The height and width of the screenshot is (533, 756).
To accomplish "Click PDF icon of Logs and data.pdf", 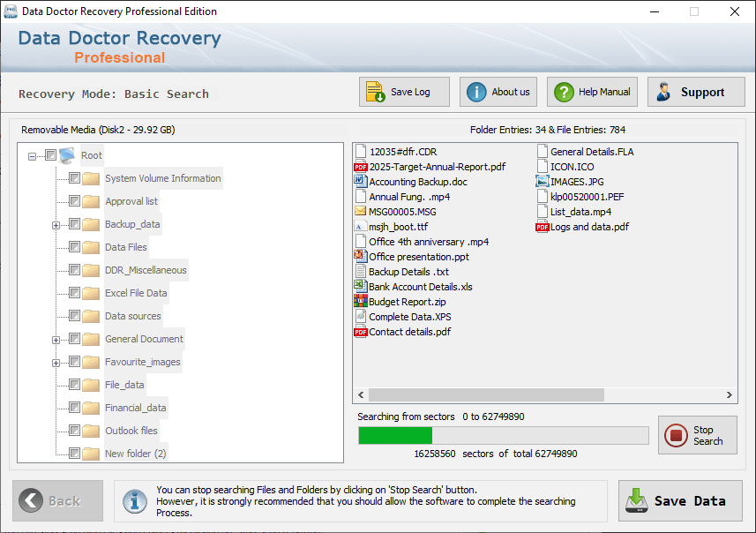I will coord(542,227).
